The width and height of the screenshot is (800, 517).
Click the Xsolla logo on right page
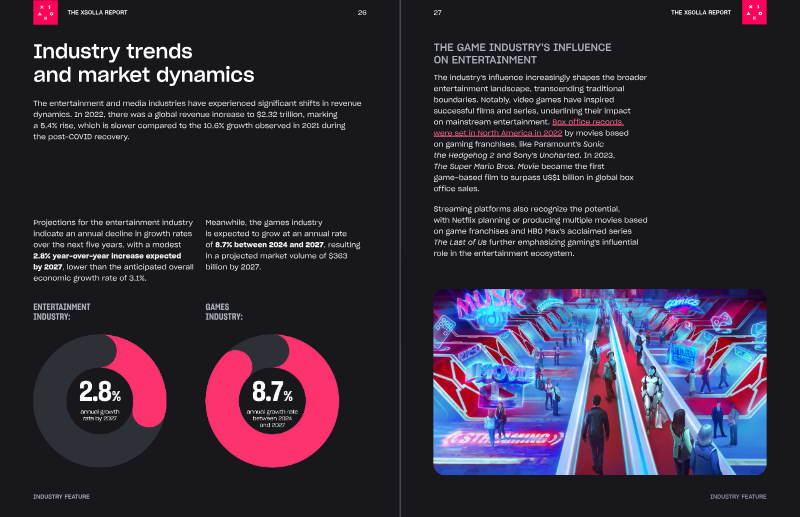[x=754, y=12]
